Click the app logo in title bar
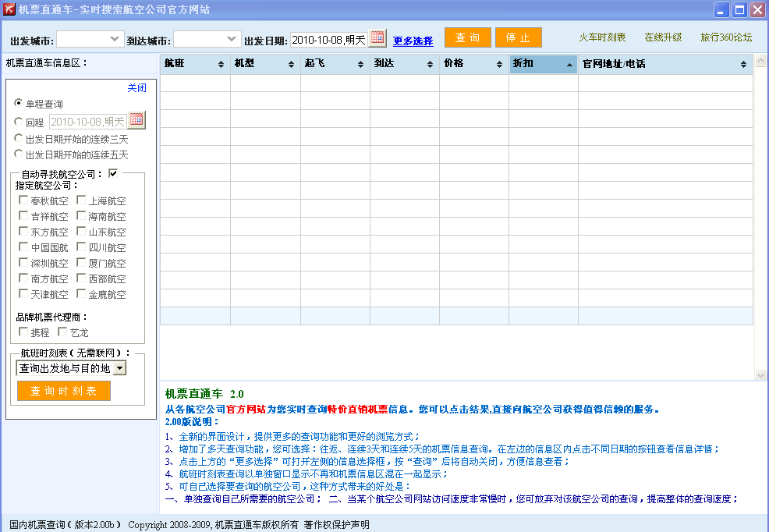This screenshot has width=769, height=532. (9, 9)
